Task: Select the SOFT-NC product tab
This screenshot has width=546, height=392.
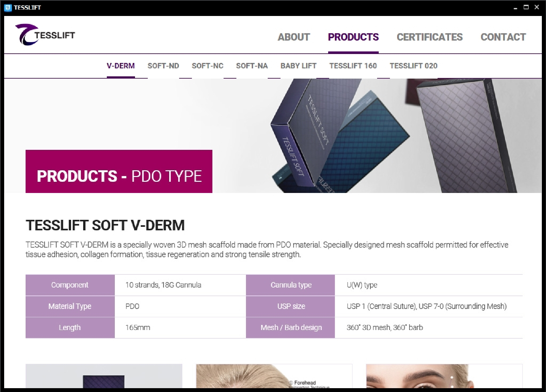Action: coord(208,66)
